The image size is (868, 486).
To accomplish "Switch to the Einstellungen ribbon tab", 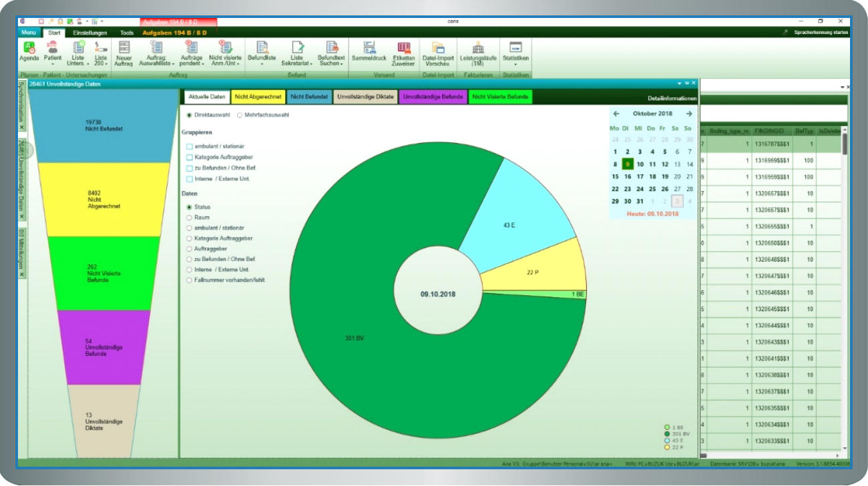I will click(x=89, y=32).
